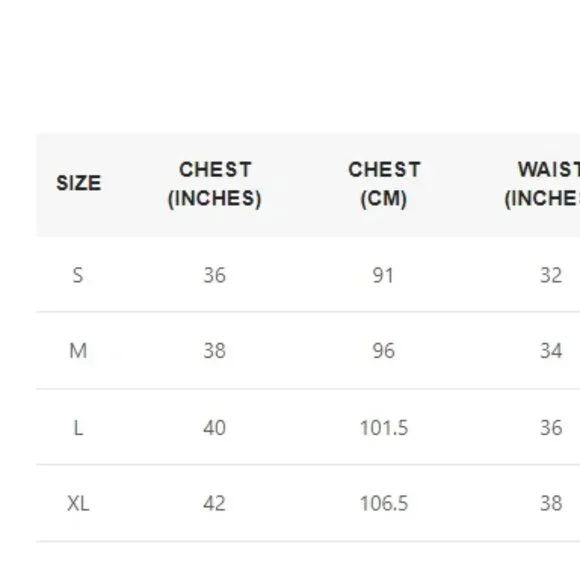Select the XL size row label
The image size is (580, 580).
(78, 504)
